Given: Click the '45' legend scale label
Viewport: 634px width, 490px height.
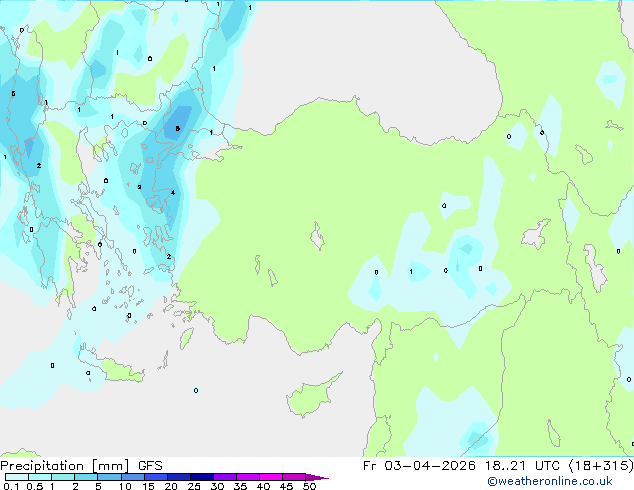Looking at the screenshot, I should pos(287,486).
